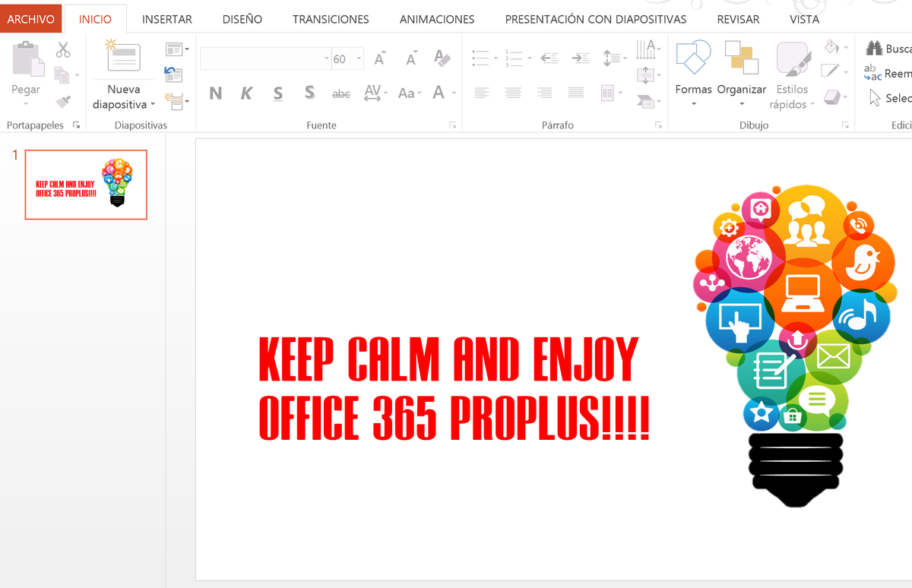Click the red KEEP CALM text on slide
This screenshot has width=912, height=588.
point(454,388)
